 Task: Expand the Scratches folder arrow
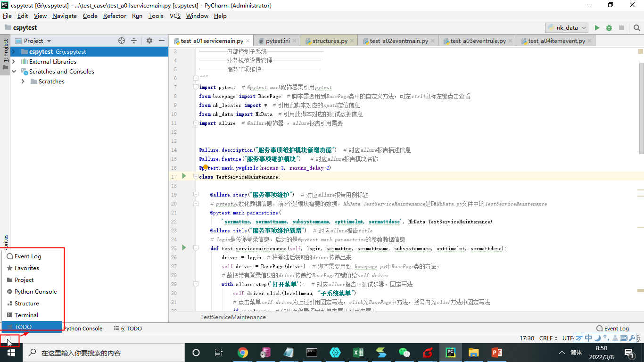(23, 81)
